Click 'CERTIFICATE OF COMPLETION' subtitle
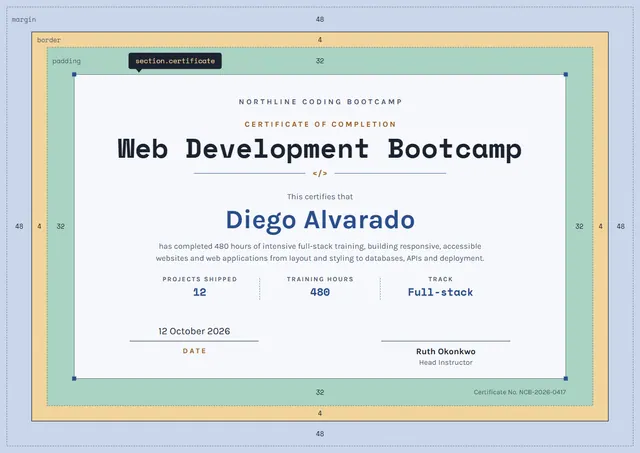 [x=320, y=124]
